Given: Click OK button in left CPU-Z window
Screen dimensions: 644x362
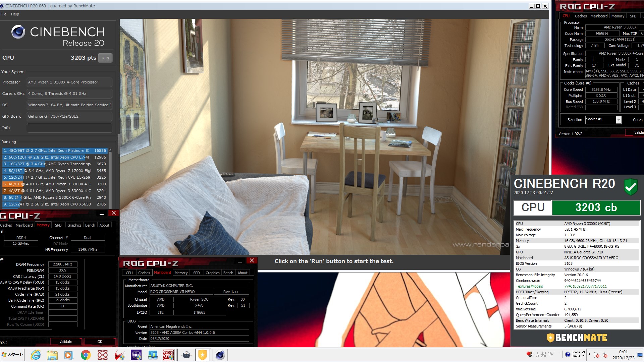Looking at the screenshot, I should coord(100,342).
